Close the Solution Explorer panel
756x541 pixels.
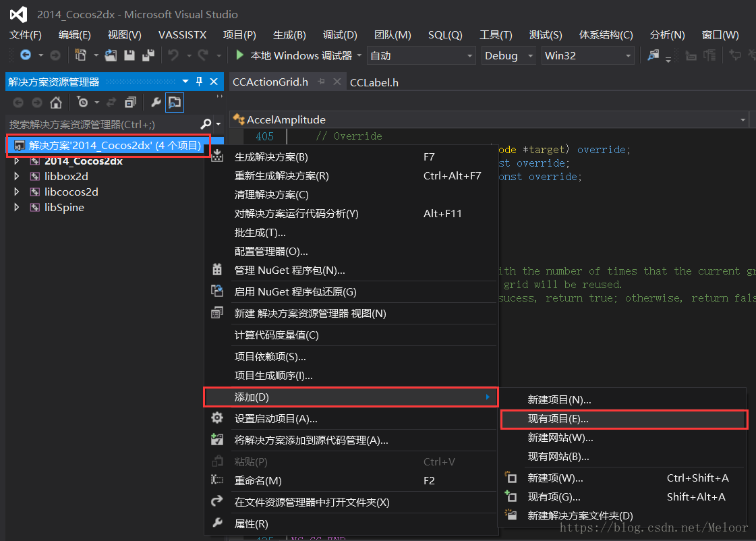214,82
